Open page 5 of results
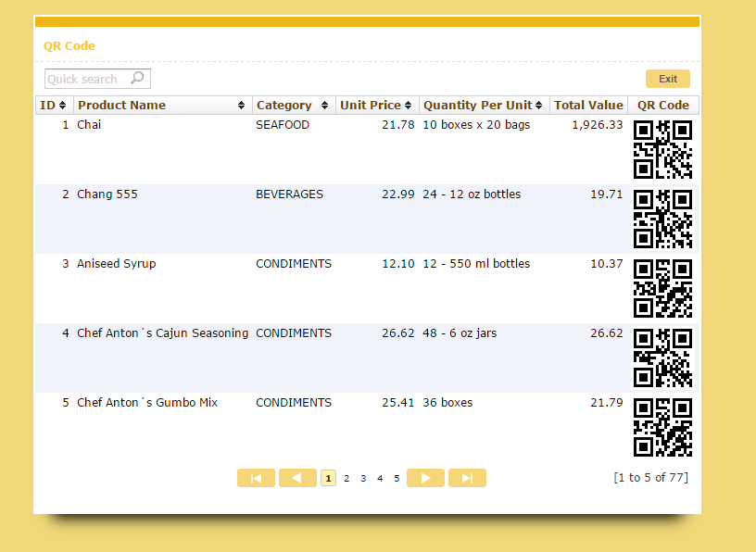 (397, 479)
